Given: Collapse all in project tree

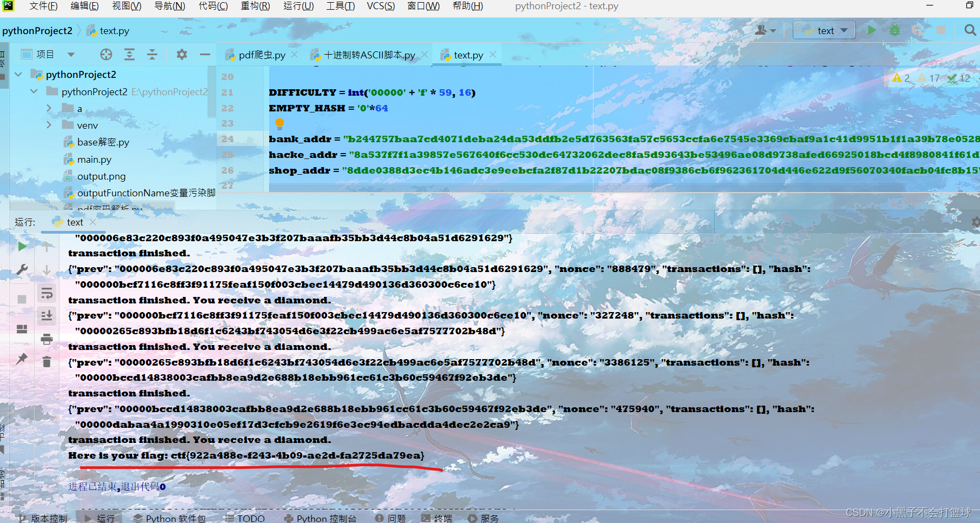Looking at the screenshot, I should coord(152,54).
